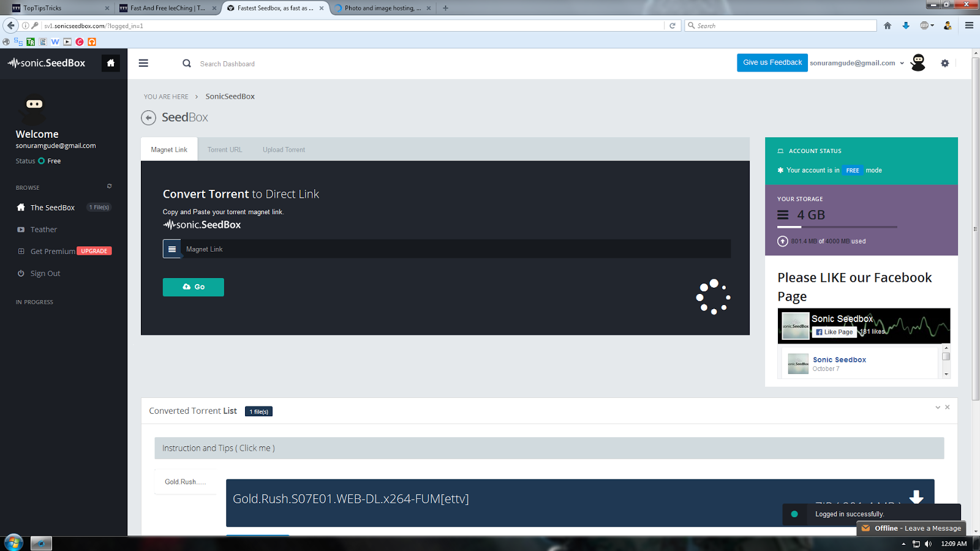
Task: Click Sign Out in sidebar
Action: coord(45,274)
